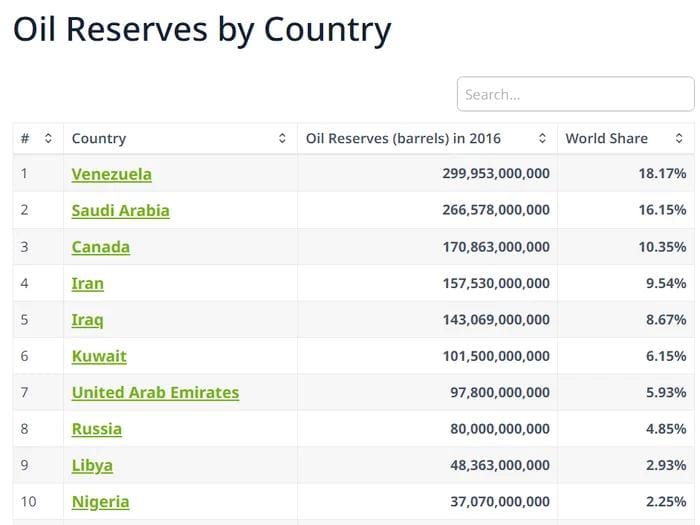Open the Saudi Arabia link
The width and height of the screenshot is (700, 525).
coord(120,211)
